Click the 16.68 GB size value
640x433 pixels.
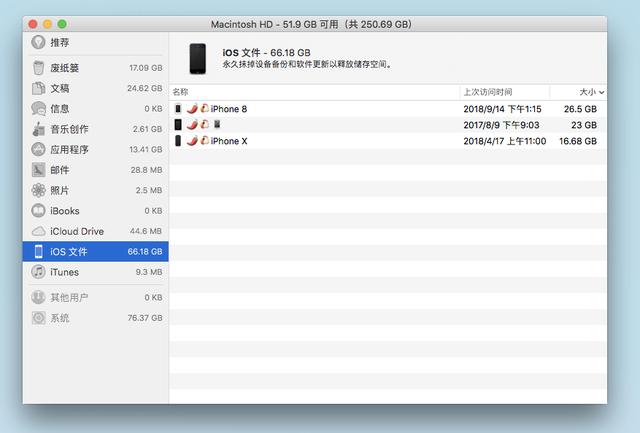578,141
